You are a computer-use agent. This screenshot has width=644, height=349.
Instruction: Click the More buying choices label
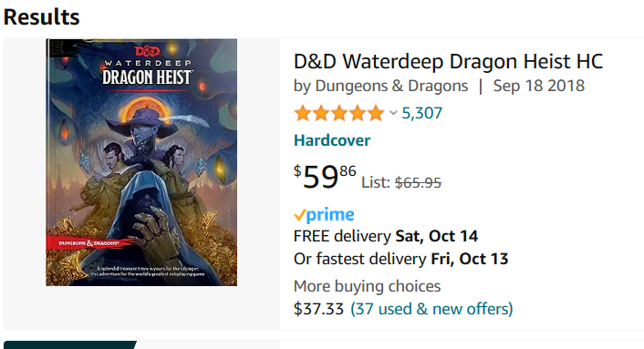(368, 286)
